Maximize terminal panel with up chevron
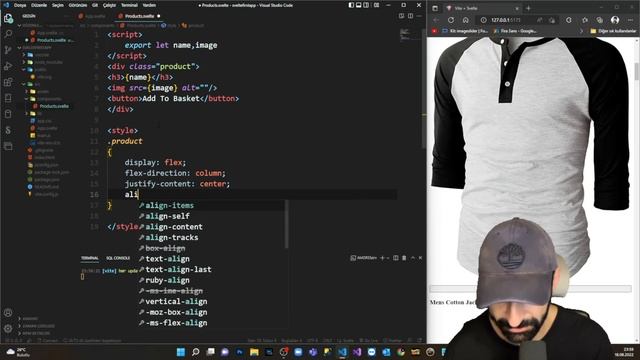The width and height of the screenshot is (640, 360). pos(413,258)
